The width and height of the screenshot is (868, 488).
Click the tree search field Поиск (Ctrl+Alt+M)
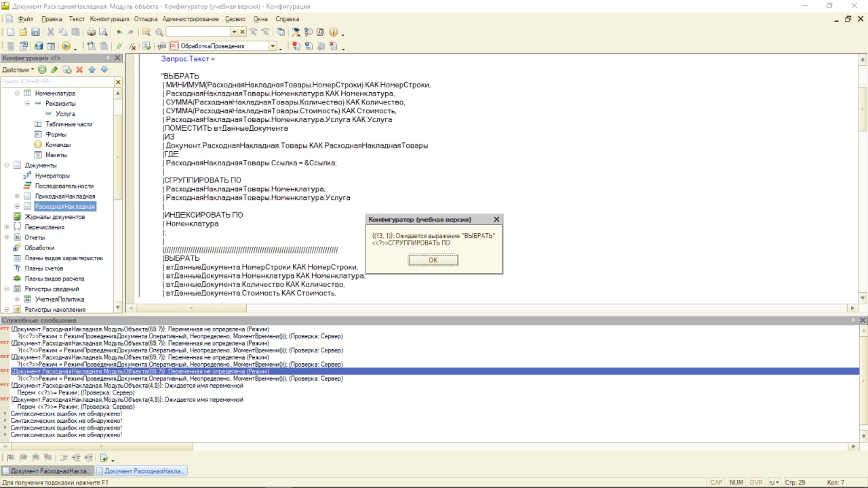pyautogui.click(x=57, y=81)
